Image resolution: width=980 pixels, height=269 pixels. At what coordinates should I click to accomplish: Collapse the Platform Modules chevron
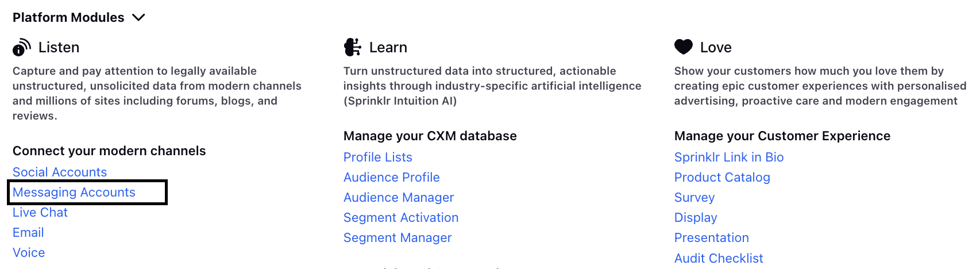click(x=138, y=18)
